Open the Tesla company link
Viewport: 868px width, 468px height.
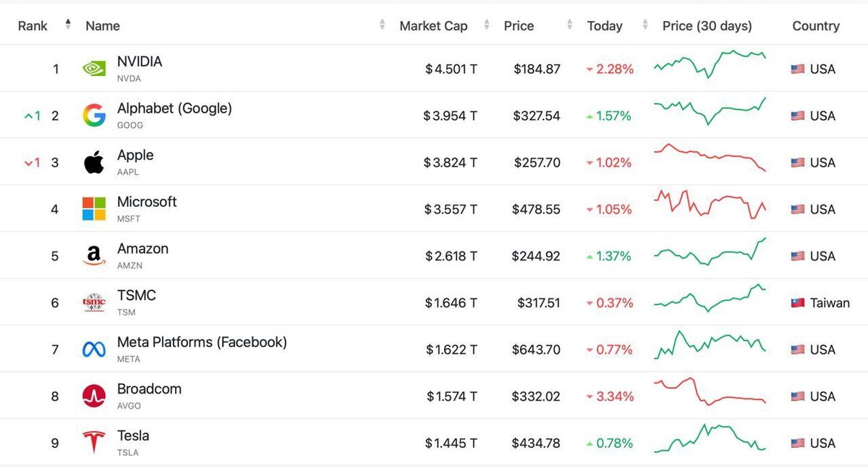[133, 435]
